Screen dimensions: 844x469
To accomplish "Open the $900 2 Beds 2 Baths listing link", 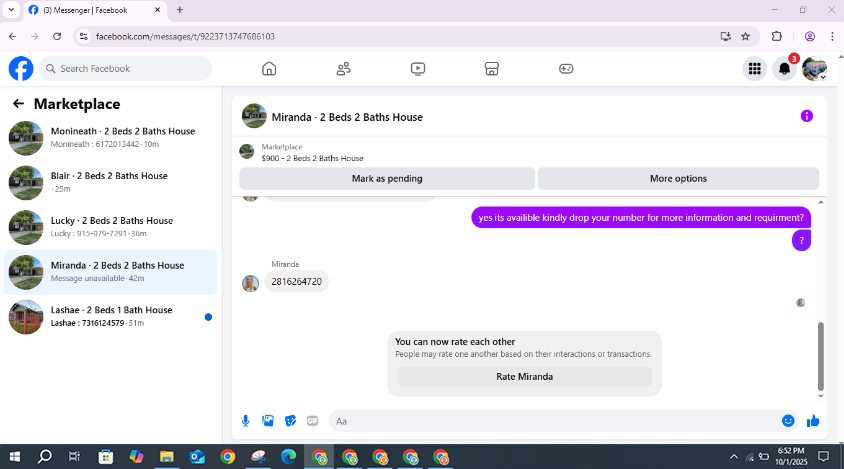I will (x=312, y=158).
